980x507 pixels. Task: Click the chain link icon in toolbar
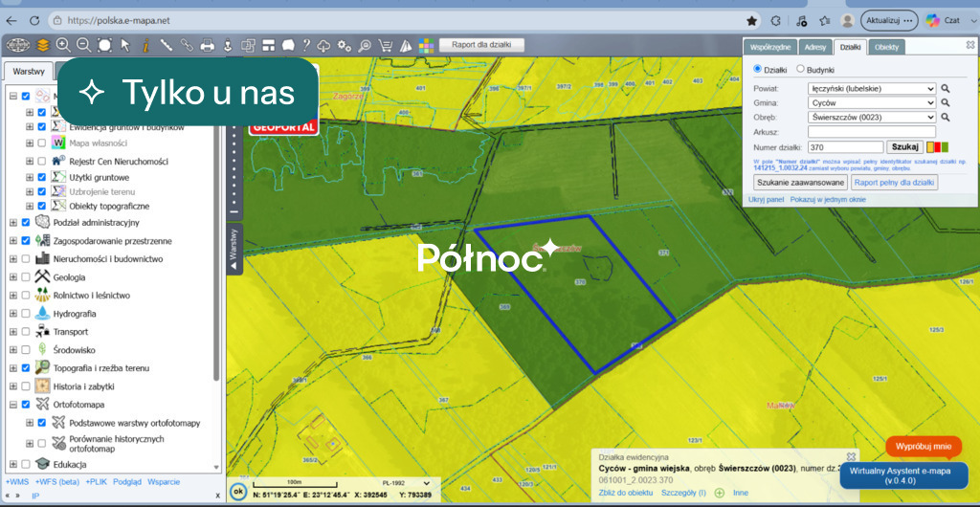[x=187, y=45]
